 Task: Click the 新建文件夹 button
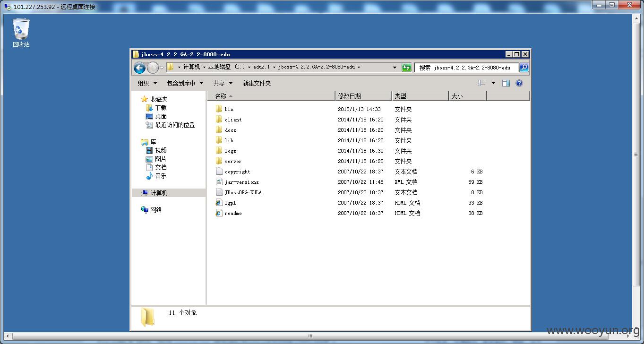pos(257,83)
